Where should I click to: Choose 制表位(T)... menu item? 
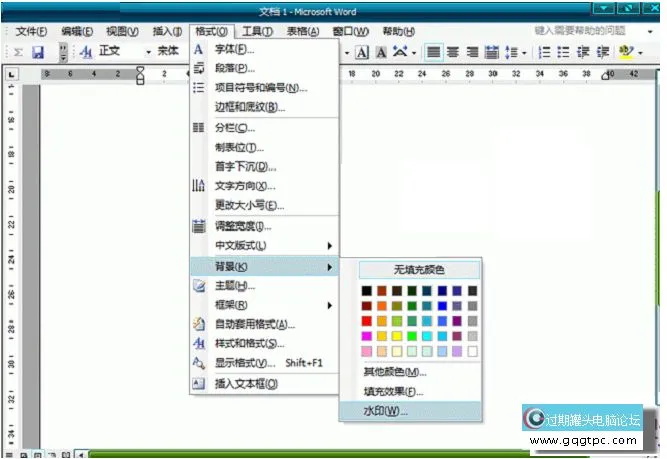point(264,148)
